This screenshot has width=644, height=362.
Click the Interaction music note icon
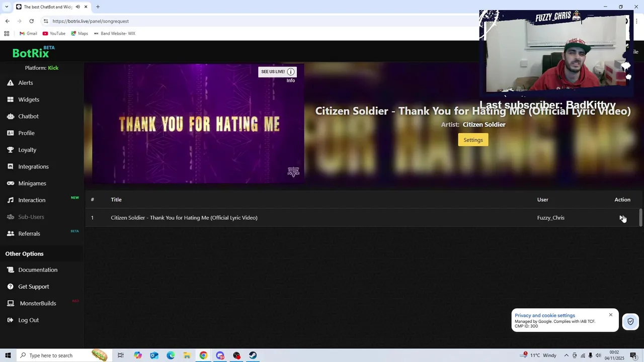click(x=10, y=200)
